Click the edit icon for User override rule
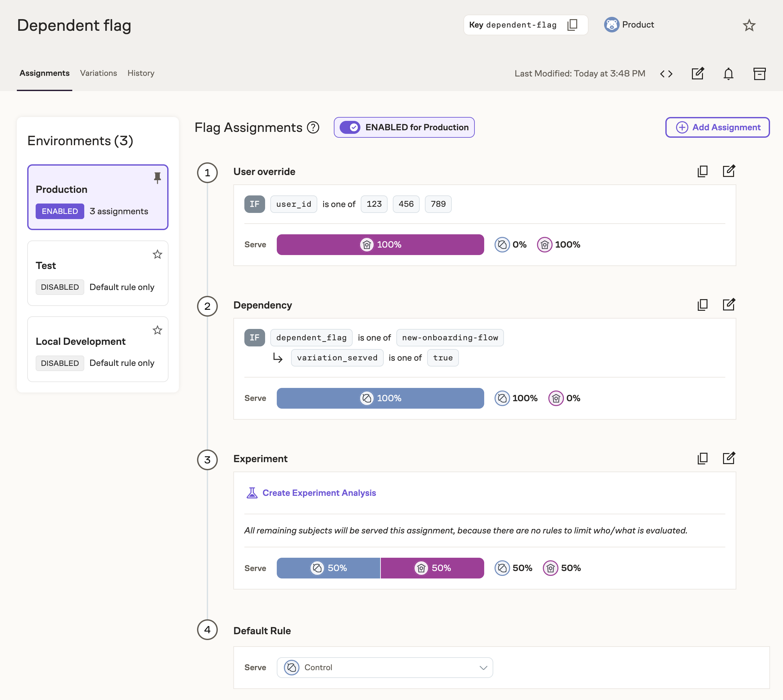This screenshot has width=783, height=700. 729,171
